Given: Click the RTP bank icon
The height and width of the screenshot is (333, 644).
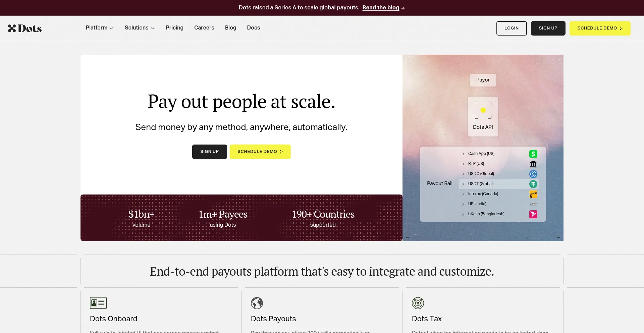Looking at the screenshot, I should point(533,164).
